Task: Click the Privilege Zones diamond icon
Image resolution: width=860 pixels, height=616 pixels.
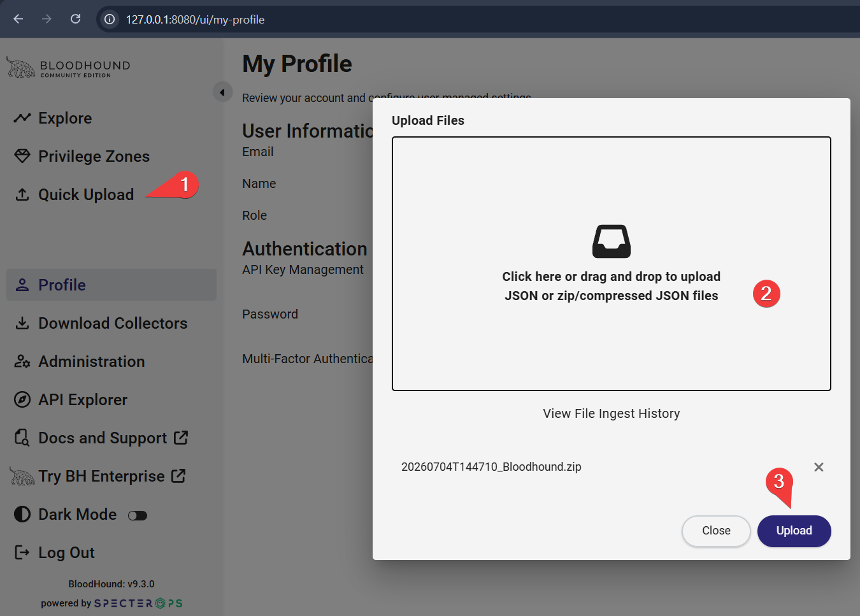Action: click(x=22, y=156)
